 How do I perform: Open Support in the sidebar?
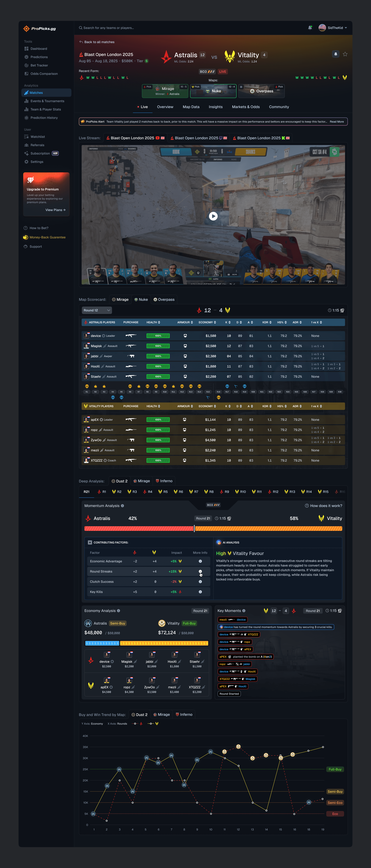point(33,247)
